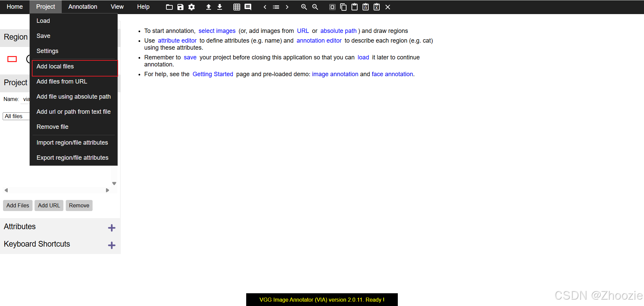Open the All files filter dropdown
Screen dimensions: 644x306
coord(16,116)
